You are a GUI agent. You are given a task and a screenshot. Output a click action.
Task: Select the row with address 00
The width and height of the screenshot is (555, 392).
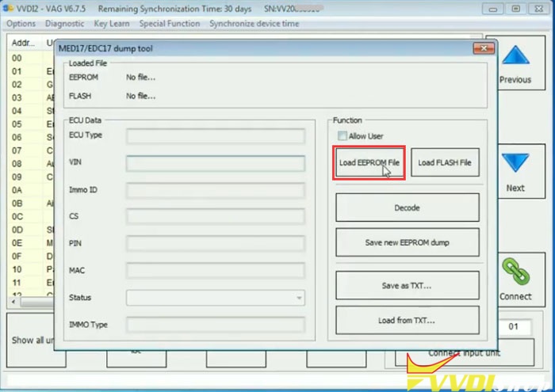pos(31,58)
